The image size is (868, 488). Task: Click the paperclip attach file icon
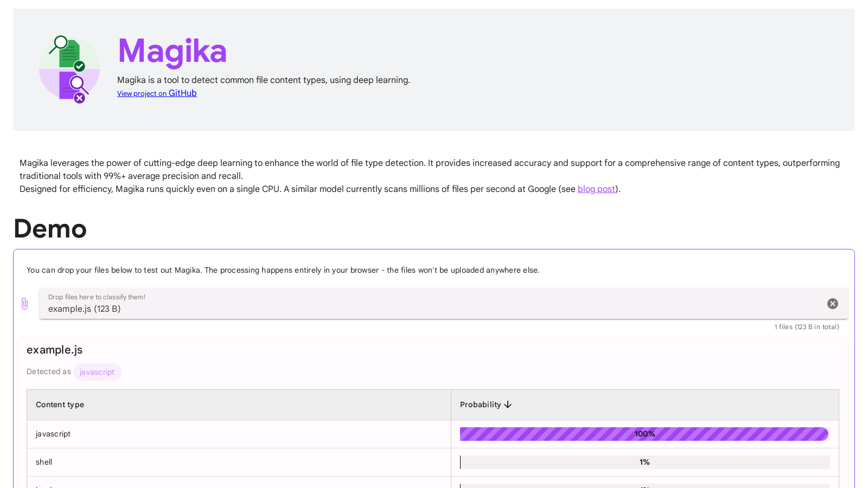(x=24, y=304)
